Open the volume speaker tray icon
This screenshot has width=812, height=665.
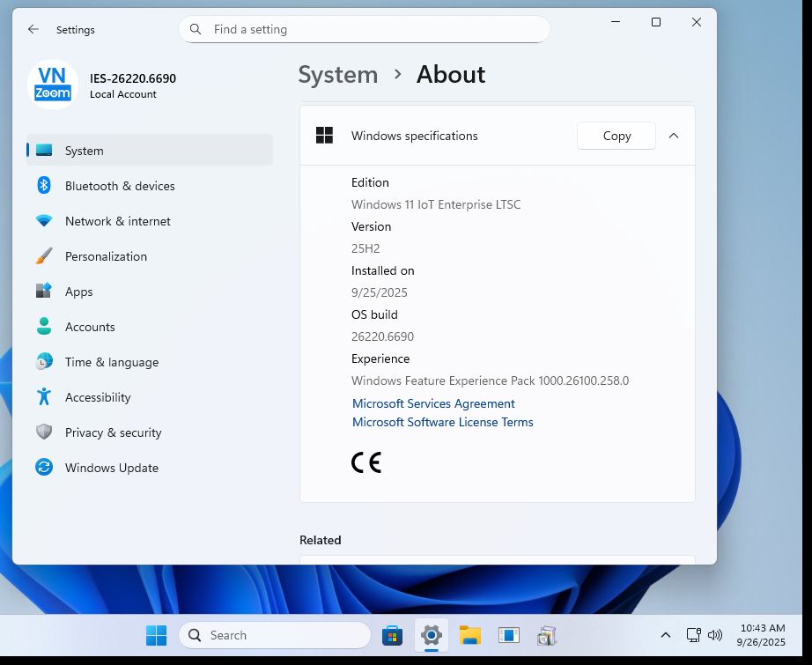pos(714,635)
